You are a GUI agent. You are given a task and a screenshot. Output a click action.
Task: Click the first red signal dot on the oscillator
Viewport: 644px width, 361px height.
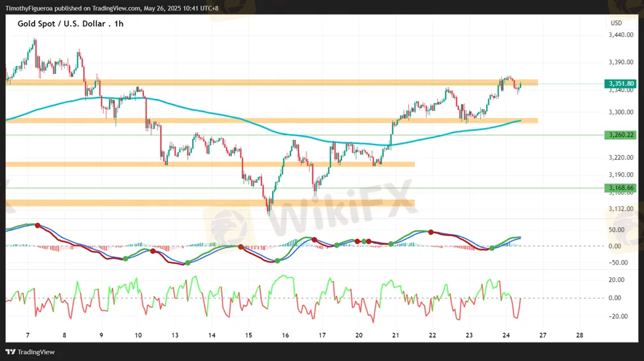coord(38,226)
